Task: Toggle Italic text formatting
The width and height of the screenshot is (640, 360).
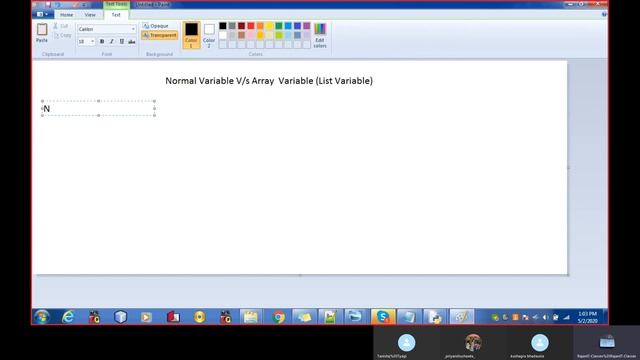Action: 111,41
